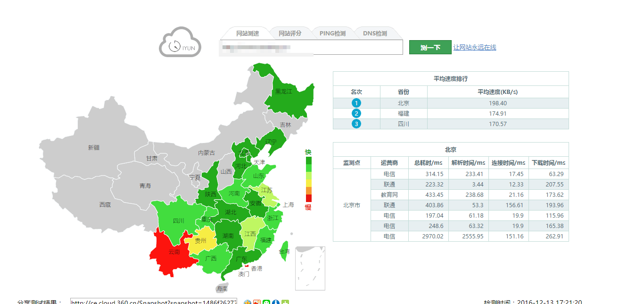Screen dimensions: 644x304
Task: Select 甘肃 province on the map
Action: pos(152,159)
